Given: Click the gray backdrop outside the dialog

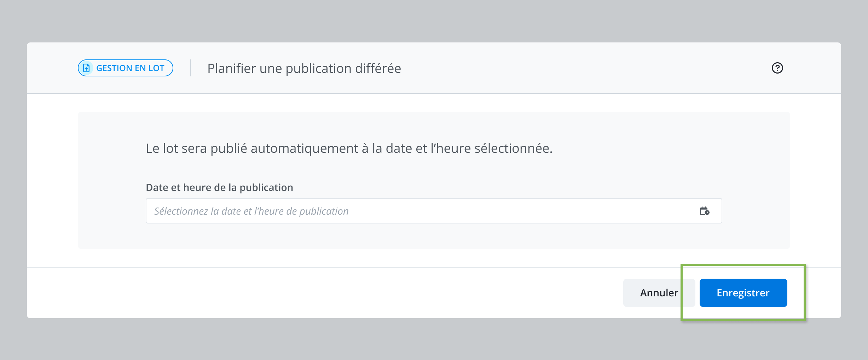Looking at the screenshot, I should [x=434, y=21].
